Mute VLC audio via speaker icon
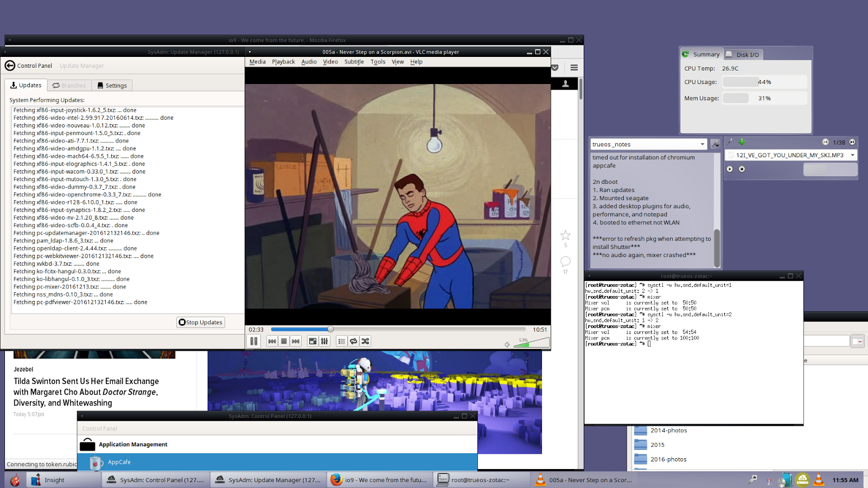868x488 pixels. coord(507,344)
